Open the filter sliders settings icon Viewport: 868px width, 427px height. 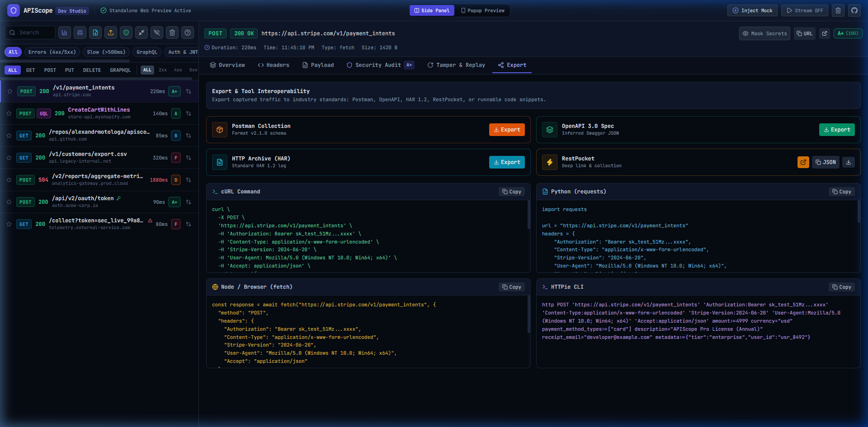80,33
